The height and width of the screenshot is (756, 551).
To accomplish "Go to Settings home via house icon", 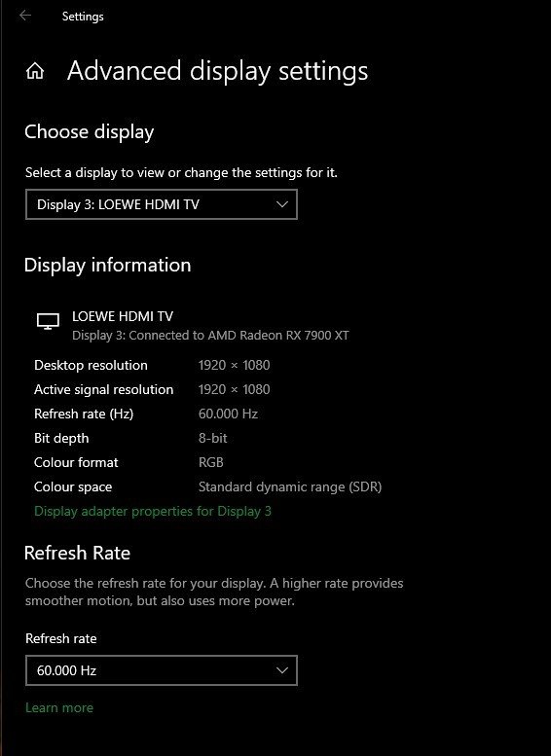I will coord(35,71).
